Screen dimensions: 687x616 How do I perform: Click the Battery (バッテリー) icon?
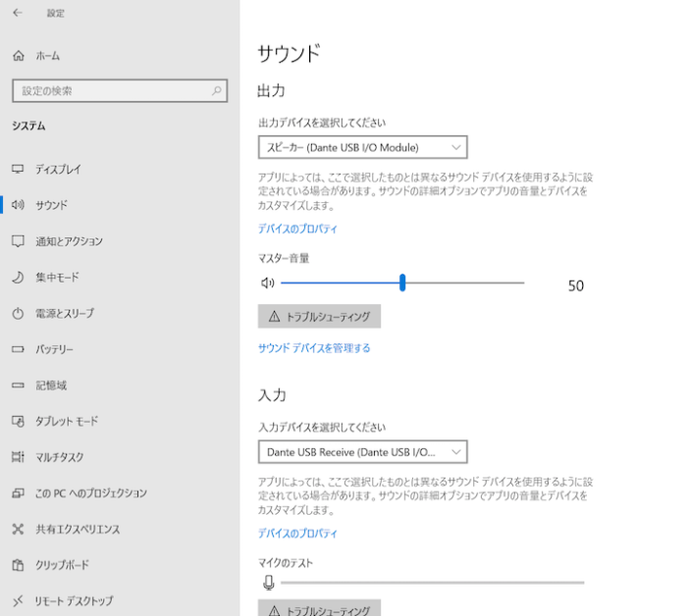point(18,349)
